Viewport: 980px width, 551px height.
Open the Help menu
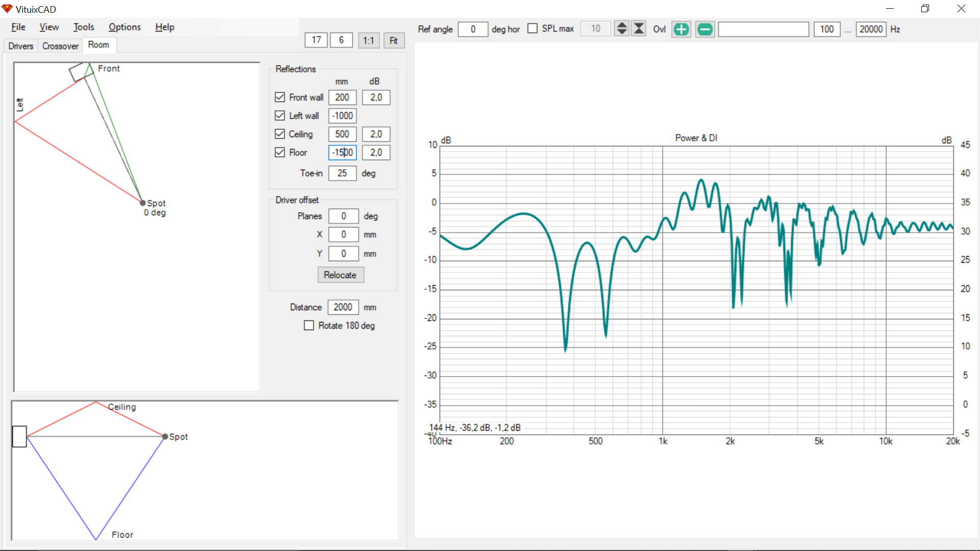(165, 27)
